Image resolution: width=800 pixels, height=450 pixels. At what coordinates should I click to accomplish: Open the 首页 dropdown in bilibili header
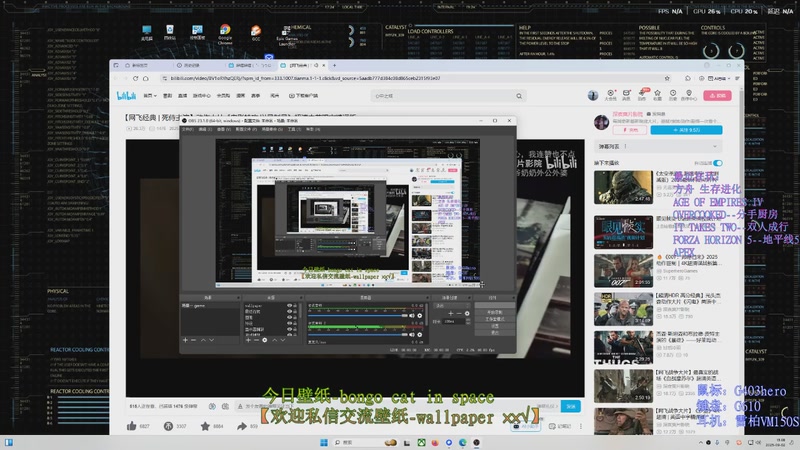pyautogui.click(x=150, y=95)
